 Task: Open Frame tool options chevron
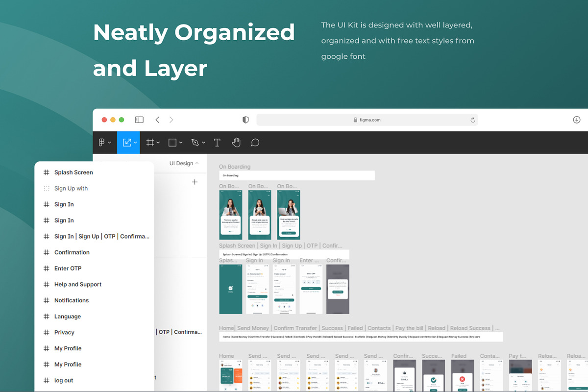tap(159, 143)
